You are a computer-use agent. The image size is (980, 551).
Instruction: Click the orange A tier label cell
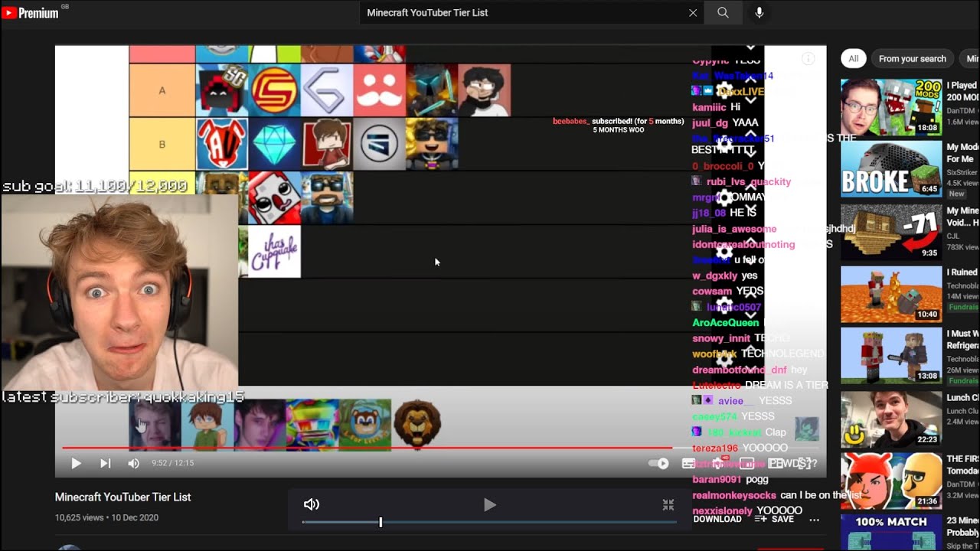(162, 90)
